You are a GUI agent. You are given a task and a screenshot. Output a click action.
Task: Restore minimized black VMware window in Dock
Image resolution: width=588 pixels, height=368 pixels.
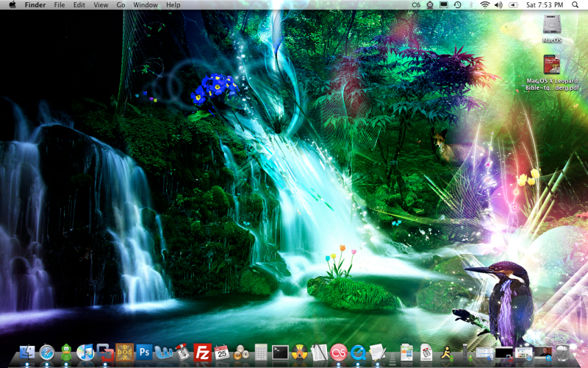504,353
